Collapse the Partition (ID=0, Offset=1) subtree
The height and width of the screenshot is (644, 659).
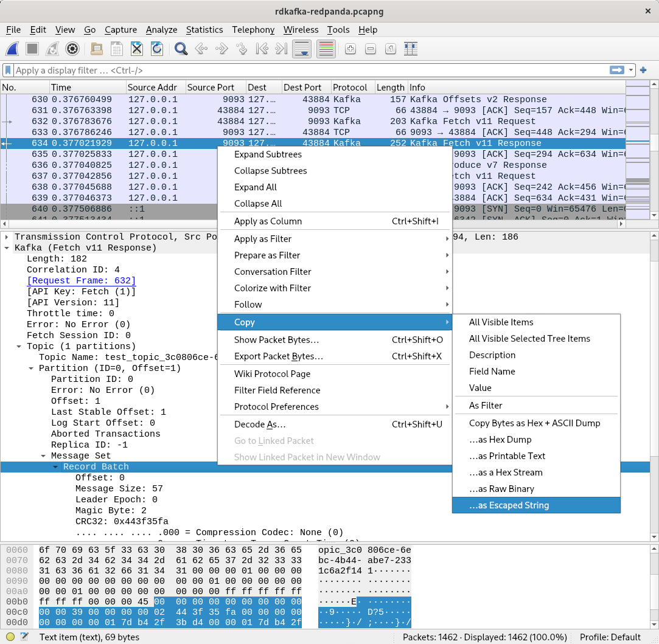tap(30, 368)
